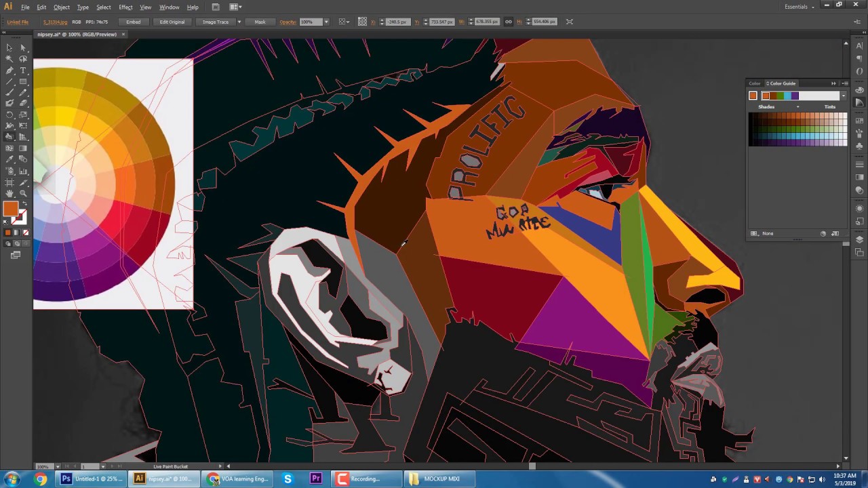Select the Zoom magnifier tool

pyautogui.click(x=23, y=193)
